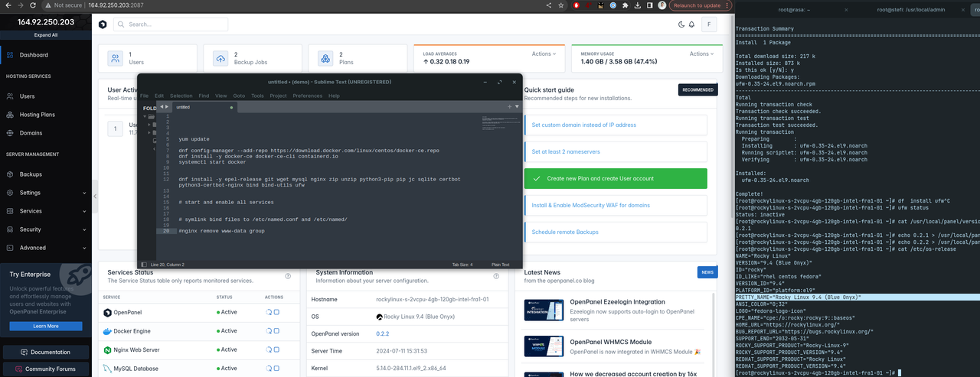980x377 pixels.
Task: Open Chrome extensions puzzle icon
Action: (x=626, y=5)
